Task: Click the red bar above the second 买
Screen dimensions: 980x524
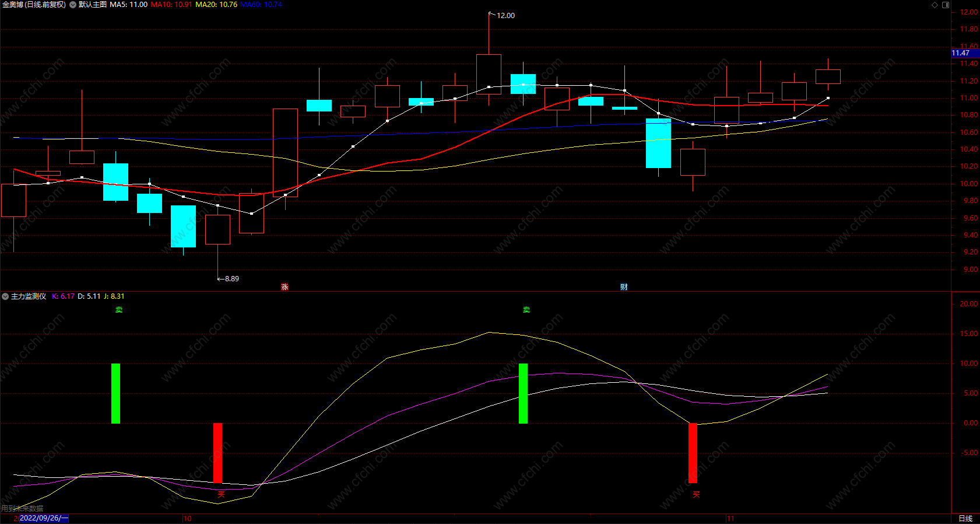Action: pyautogui.click(x=693, y=453)
